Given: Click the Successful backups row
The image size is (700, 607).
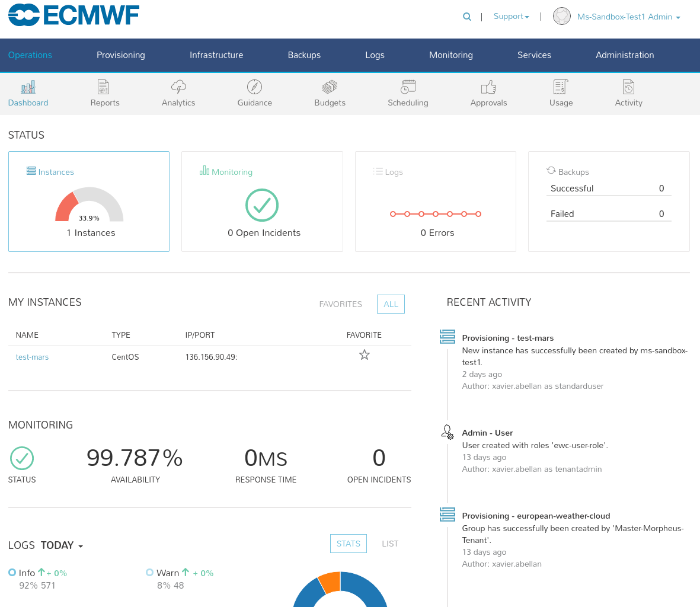Looking at the screenshot, I should (x=609, y=189).
